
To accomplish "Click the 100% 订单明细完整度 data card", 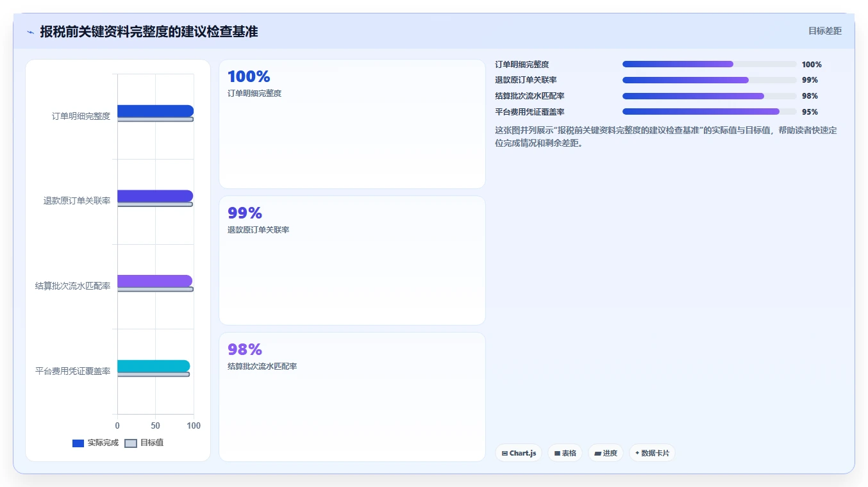I will 352,124.
